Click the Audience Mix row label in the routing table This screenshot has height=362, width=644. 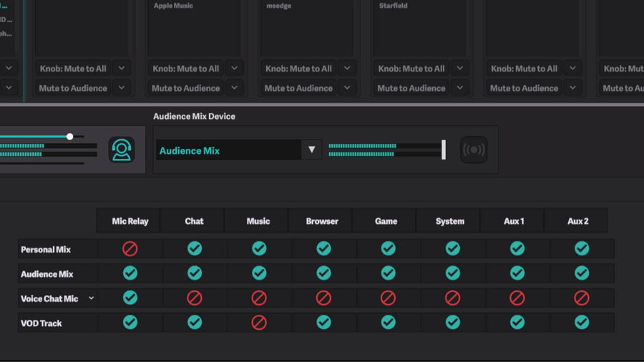tap(47, 274)
